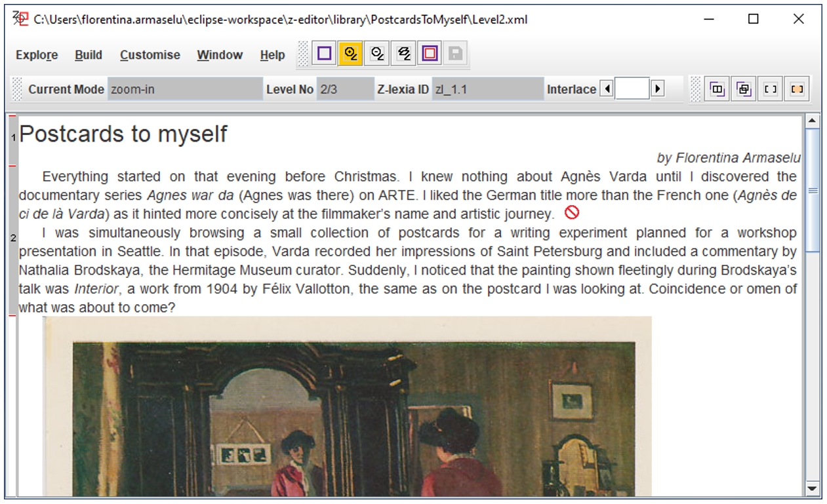Click the italic text 'Agnes war da'
827x504 pixels.
pos(190,195)
